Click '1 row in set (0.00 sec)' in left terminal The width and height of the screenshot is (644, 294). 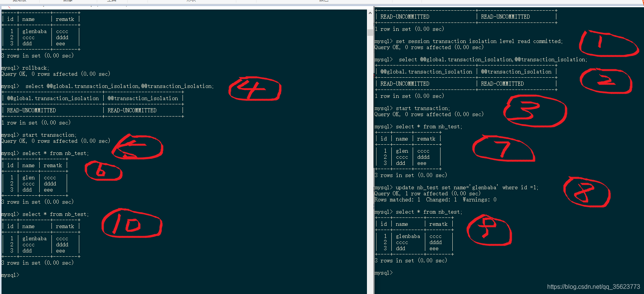pos(36,123)
